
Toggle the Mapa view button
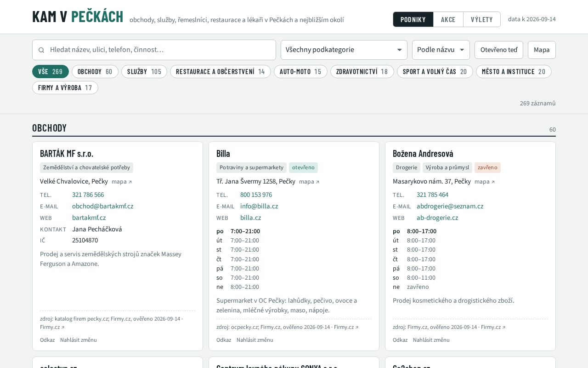[542, 50]
